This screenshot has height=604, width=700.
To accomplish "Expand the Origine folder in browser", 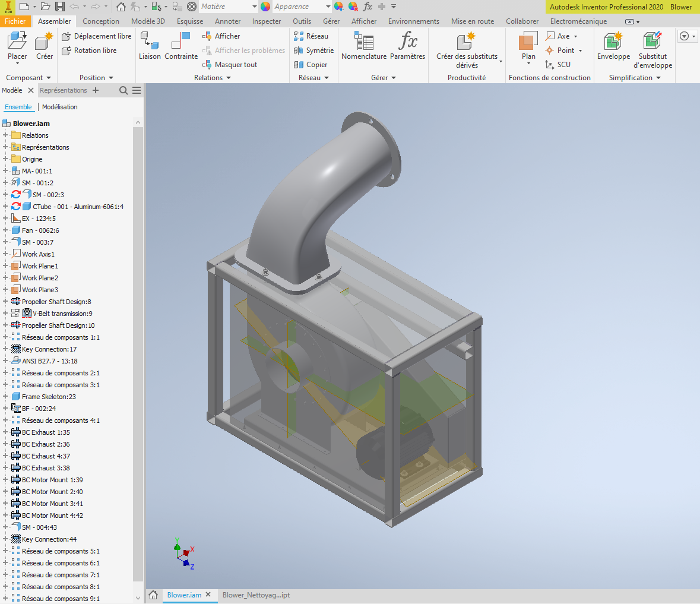I will click(4, 159).
